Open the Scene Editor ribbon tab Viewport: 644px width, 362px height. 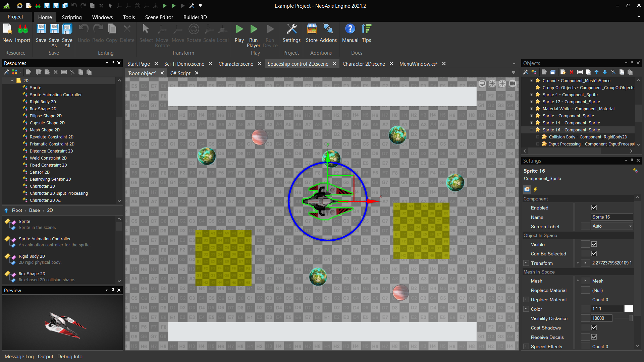point(159,17)
